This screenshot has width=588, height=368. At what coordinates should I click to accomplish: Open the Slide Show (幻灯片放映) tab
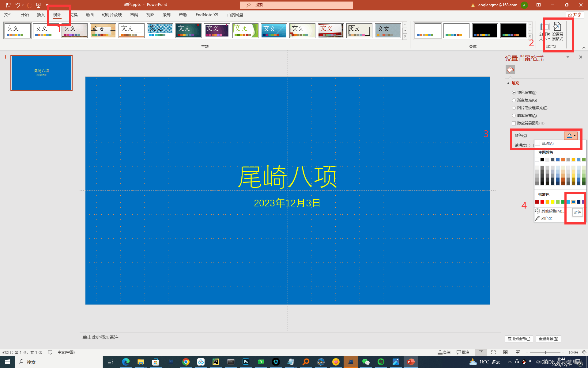point(112,15)
